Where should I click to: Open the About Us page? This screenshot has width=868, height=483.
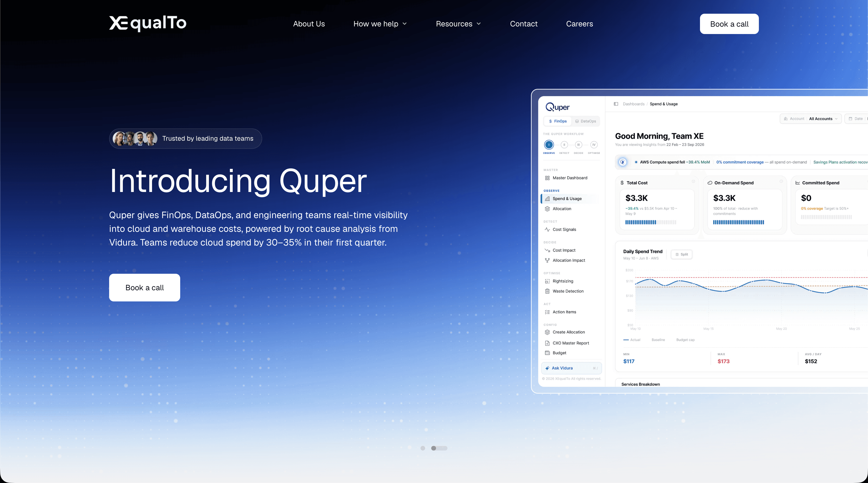point(309,24)
